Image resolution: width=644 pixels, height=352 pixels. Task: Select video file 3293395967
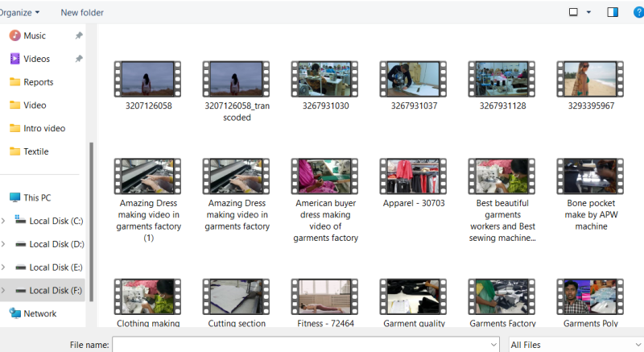pyautogui.click(x=591, y=86)
